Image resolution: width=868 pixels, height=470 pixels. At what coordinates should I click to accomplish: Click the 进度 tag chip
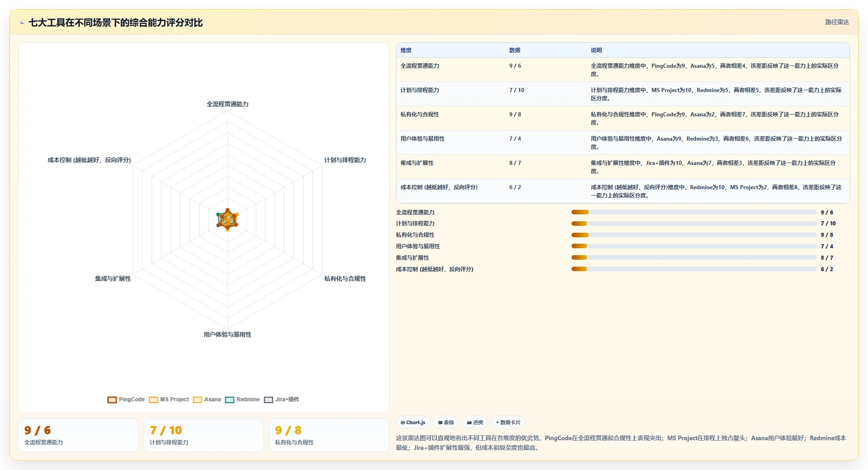coord(475,422)
